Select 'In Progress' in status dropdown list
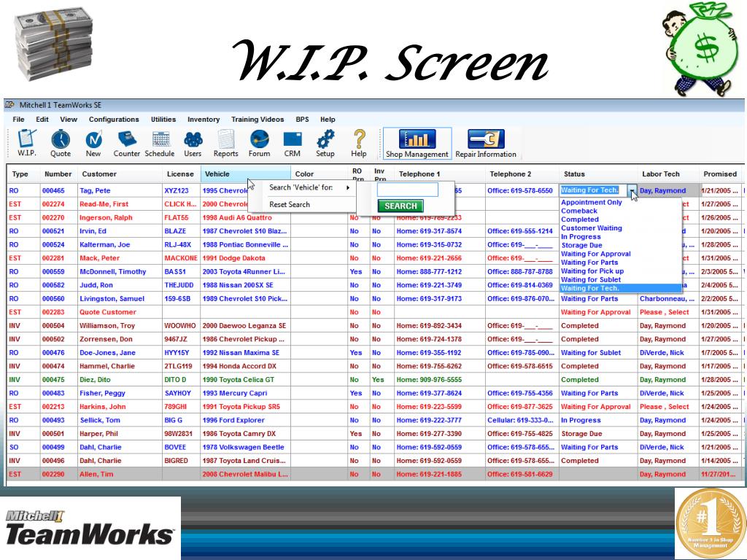The height and width of the screenshot is (560, 747). [581, 236]
